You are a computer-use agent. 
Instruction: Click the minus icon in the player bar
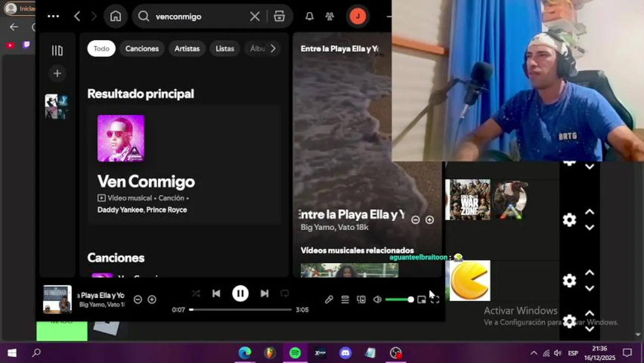click(138, 299)
